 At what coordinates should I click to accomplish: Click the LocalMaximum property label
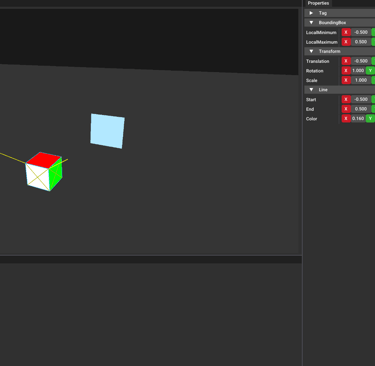[322, 42]
